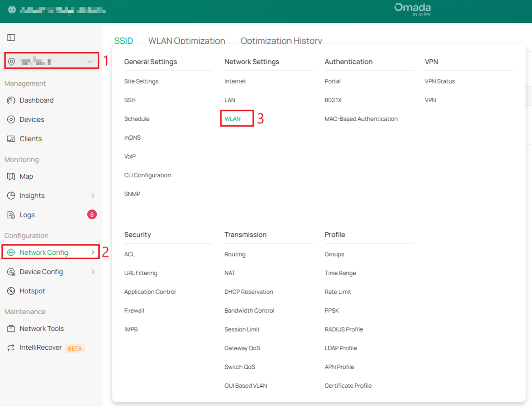Open WLAN under Network Settings
Screen dimensions: 532x407
pyautogui.click(x=233, y=119)
